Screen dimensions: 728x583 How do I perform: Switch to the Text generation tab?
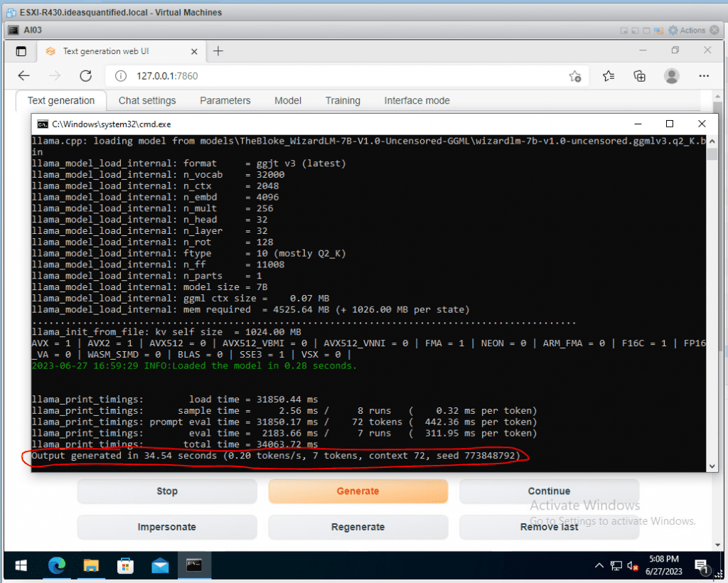point(61,101)
